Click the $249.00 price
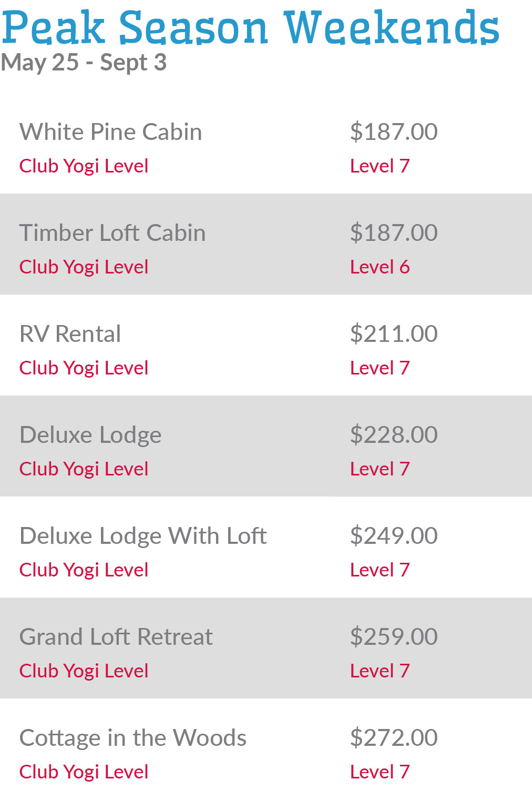Viewport: 532px width, 800px height. pos(394,536)
